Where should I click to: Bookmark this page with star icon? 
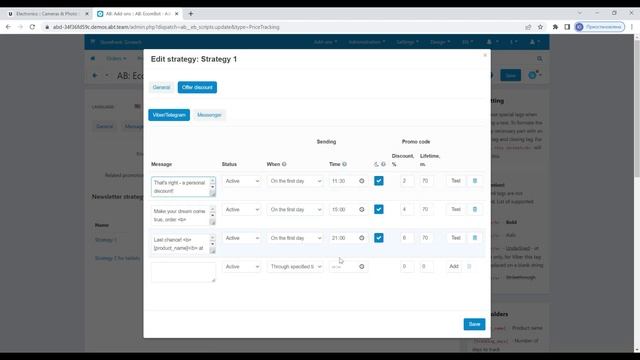pos(540,27)
